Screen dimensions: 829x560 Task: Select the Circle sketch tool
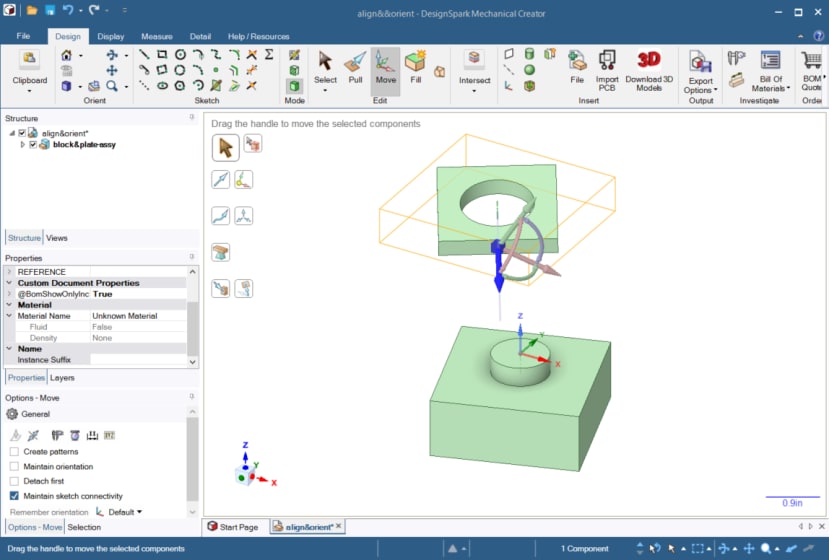pos(180,54)
